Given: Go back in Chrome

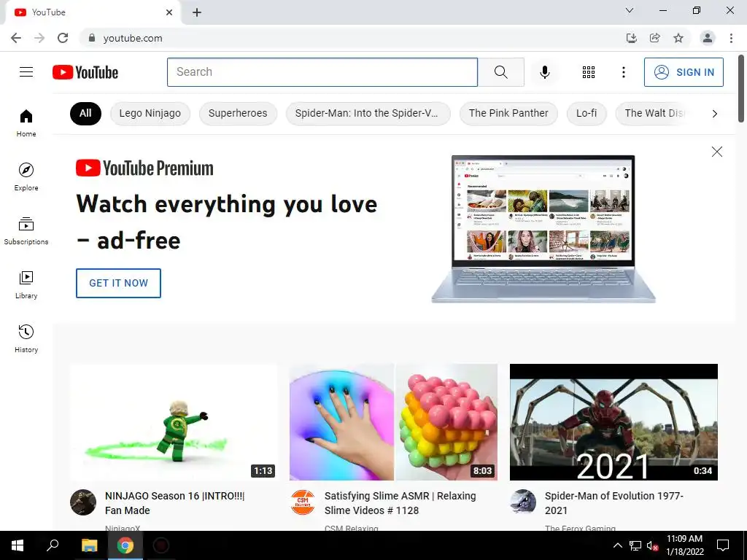Looking at the screenshot, I should pos(16,38).
